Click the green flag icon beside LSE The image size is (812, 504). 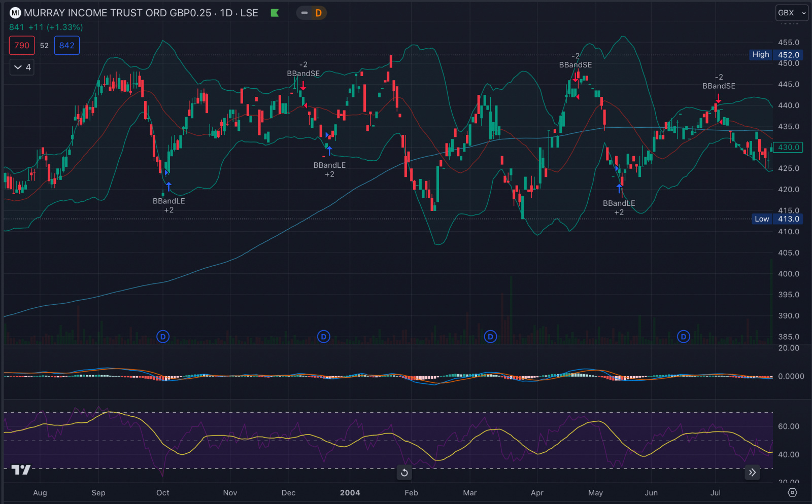click(x=275, y=13)
